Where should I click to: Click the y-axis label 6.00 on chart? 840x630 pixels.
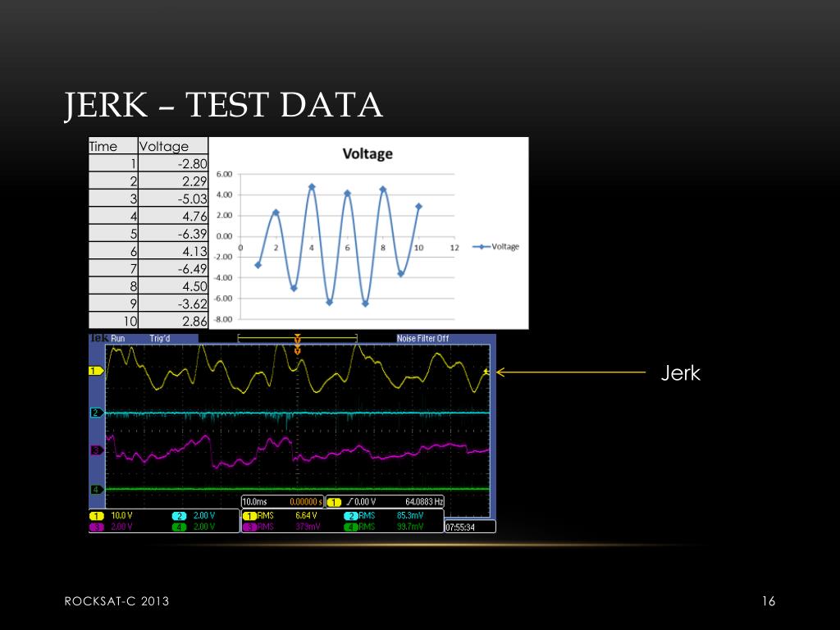coord(225,174)
